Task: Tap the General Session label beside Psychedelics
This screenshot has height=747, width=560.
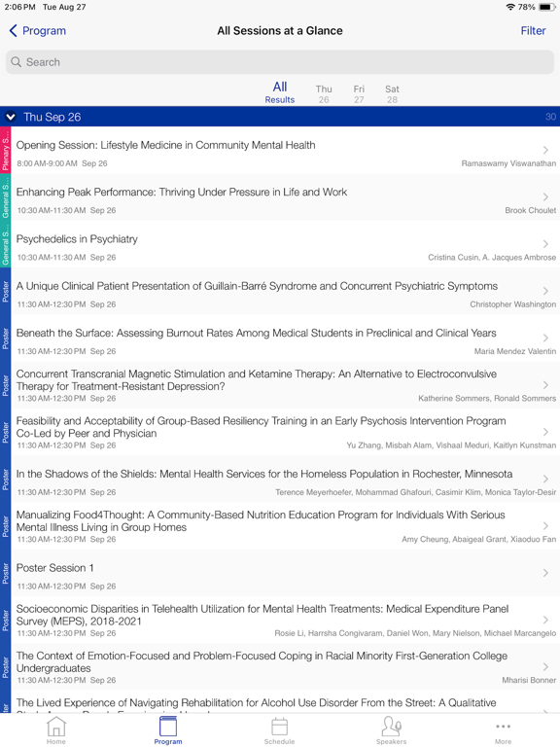Action: pos(5,244)
